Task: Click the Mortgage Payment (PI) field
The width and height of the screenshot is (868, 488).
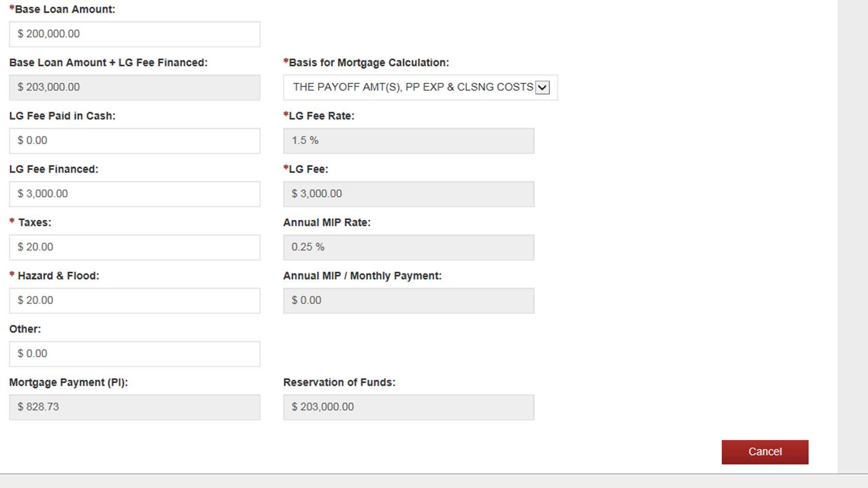Action: [x=135, y=407]
